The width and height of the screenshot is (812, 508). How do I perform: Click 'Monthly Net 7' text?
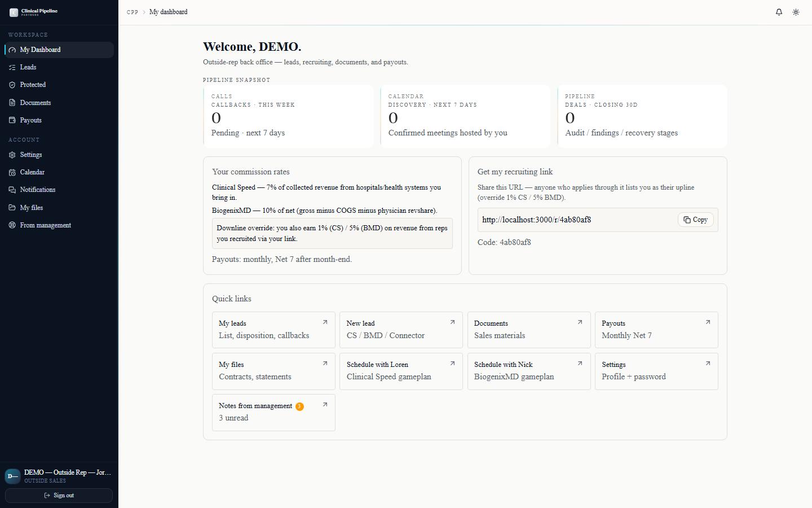pyautogui.click(x=626, y=335)
